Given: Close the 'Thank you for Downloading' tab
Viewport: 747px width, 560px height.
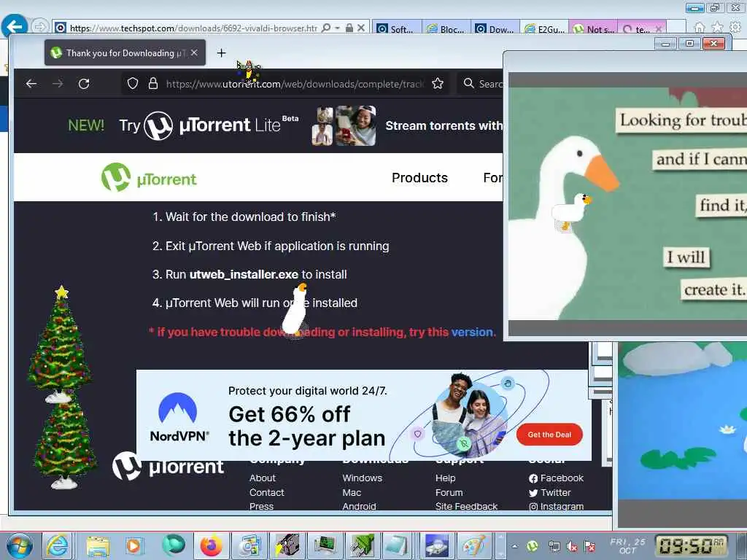Looking at the screenshot, I should pos(194,52).
